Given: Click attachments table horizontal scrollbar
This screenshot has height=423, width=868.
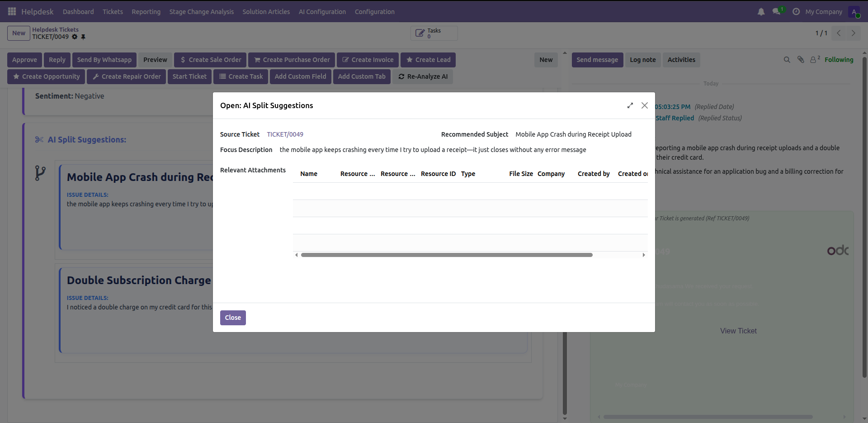Looking at the screenshot, I should tap(447, 255).
